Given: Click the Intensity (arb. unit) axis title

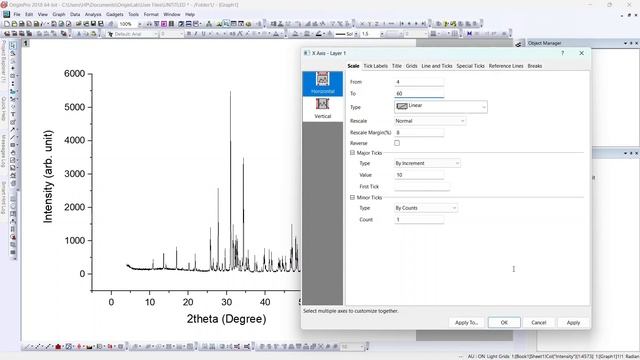Looking at the screenshot, I should click(x=48, y=176).
